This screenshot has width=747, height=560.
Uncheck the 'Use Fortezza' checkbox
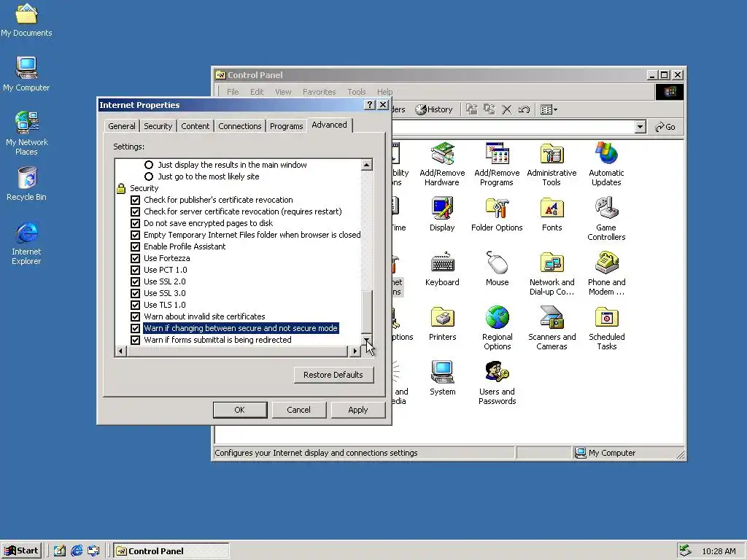tap(135, 258)
